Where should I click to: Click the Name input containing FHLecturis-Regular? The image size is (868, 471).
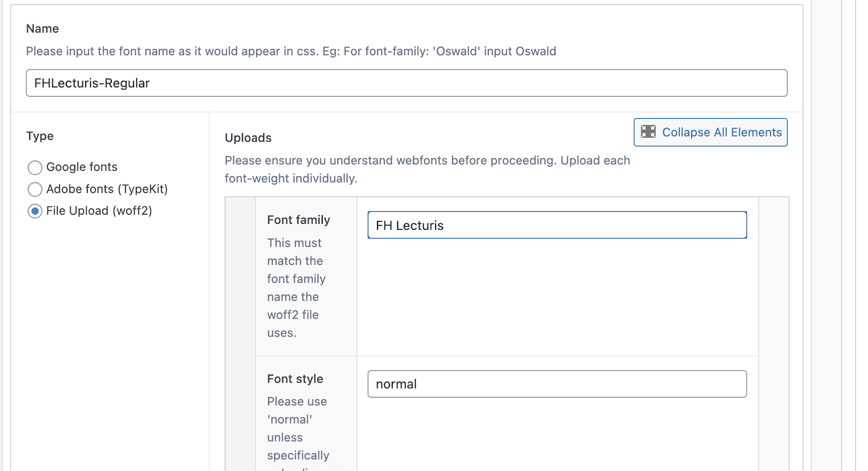pos(406,83)
